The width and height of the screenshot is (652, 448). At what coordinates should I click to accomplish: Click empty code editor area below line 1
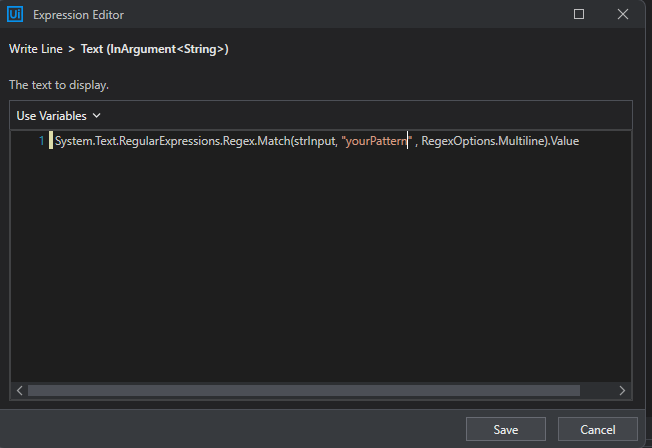point(320,266)
